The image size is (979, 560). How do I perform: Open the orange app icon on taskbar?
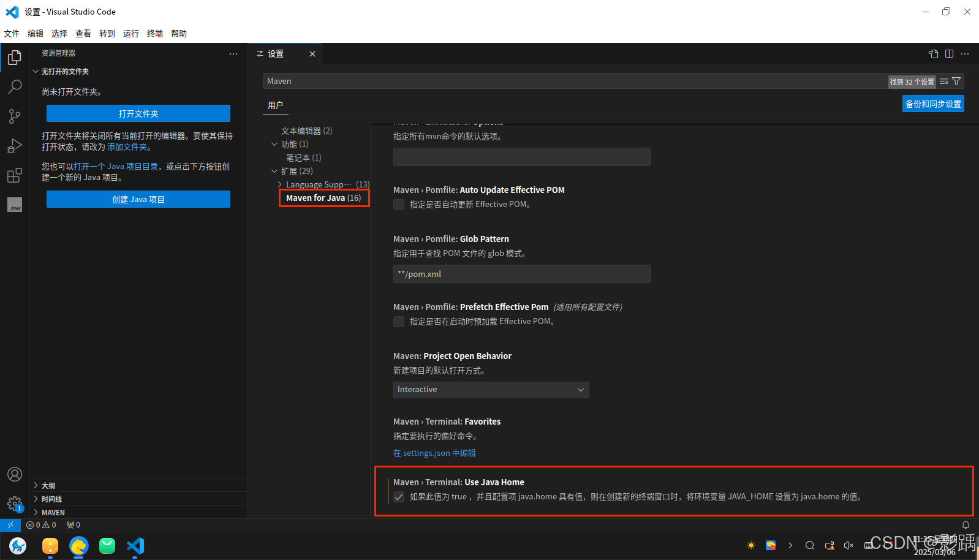[50, 545]
